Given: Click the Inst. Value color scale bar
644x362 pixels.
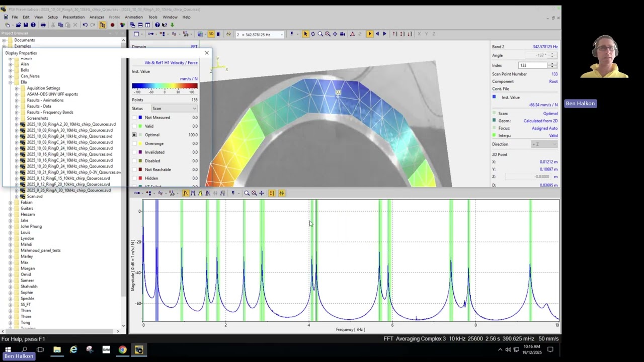Looking at the screenshot, I should point(165,86).
